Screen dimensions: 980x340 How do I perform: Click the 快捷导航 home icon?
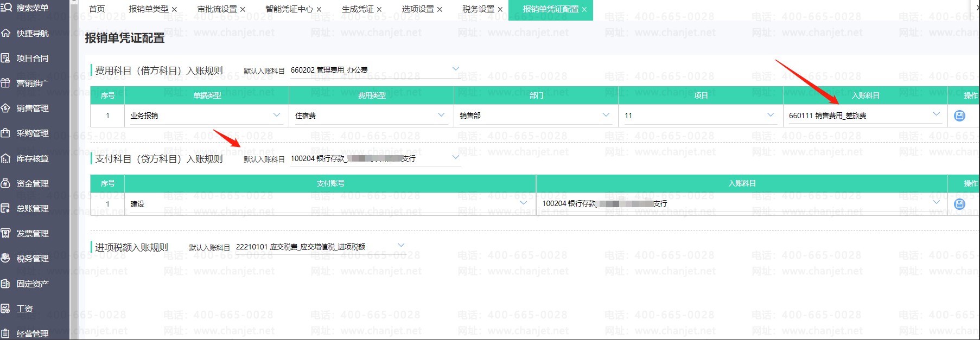coord(6,33)
